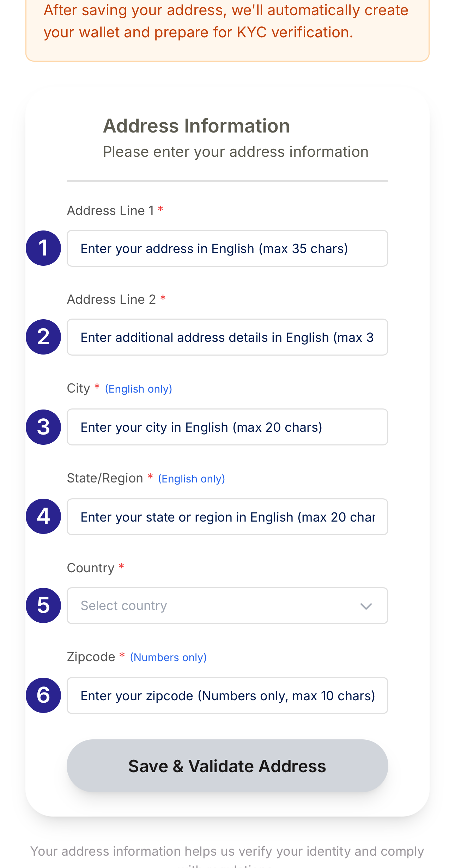Screen dimensions: 455x868
Task: Click the English only hint beside City
Action: (139, 389)
